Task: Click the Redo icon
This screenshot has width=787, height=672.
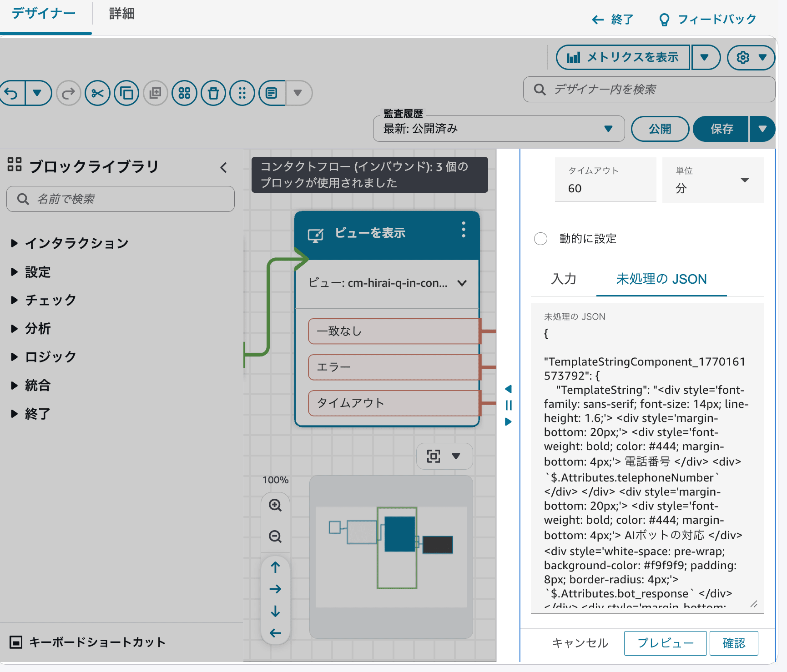Action: click(x=68, y=93)
